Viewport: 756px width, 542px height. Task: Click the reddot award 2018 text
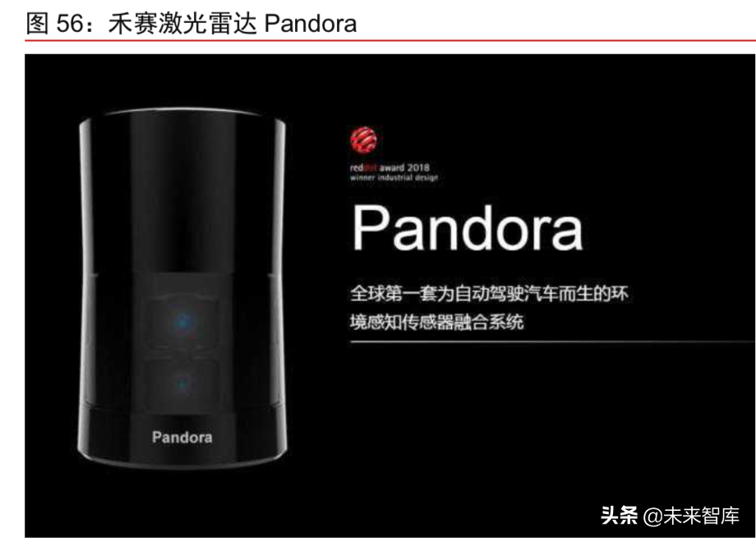390,168
